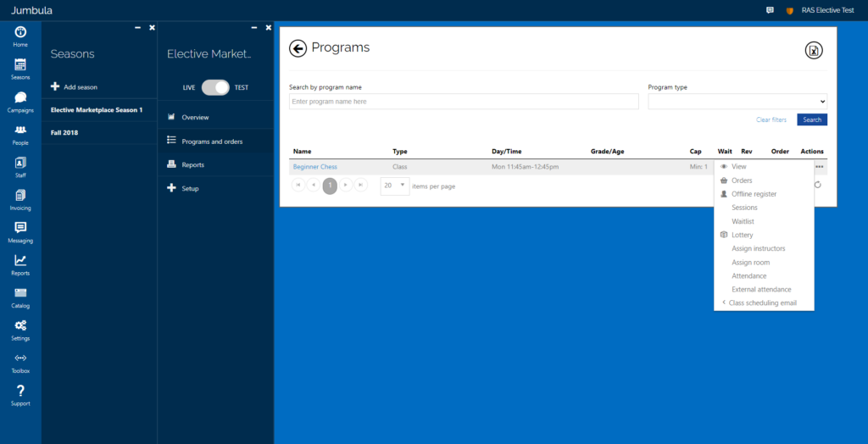Click the program name search field
This screenshot has height=444, width=868.
point(464,102)
